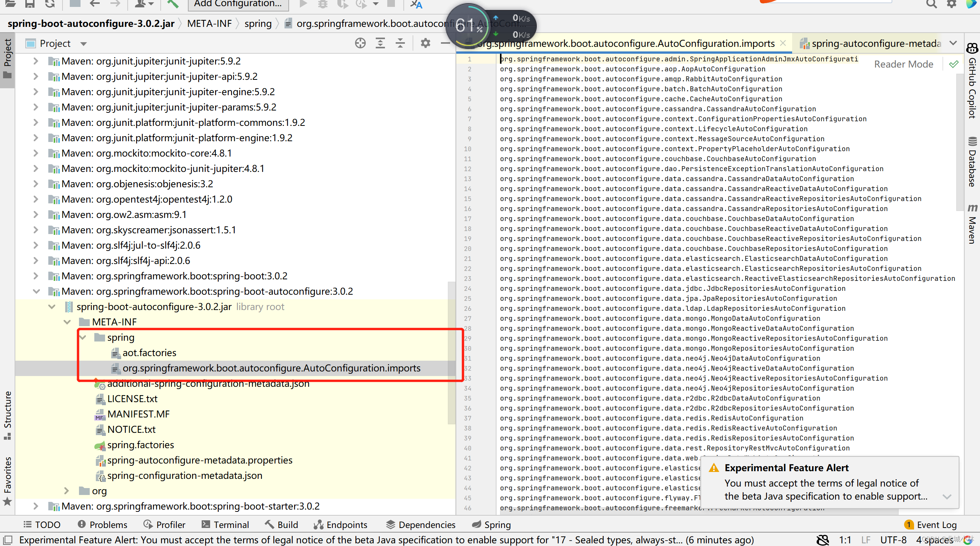Click the user profile icon dropdown
Screen dimensions: 980x546
pyautogui.click(x=145, y=4)
